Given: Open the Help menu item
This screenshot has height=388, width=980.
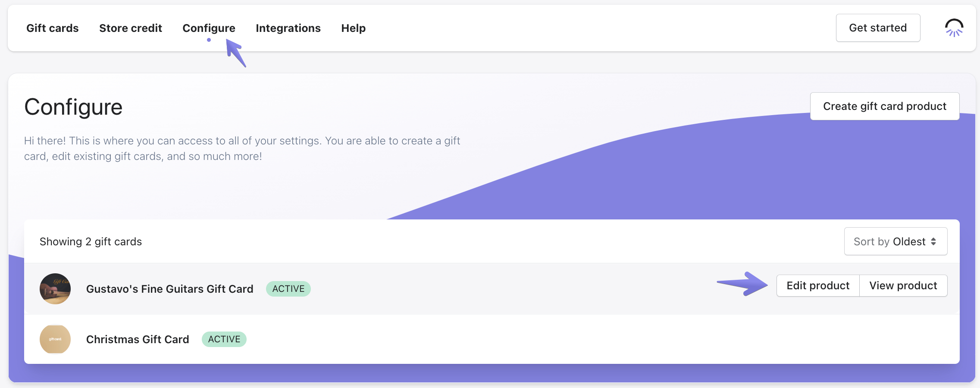Looking at the screenshot, I should point(353,28).
